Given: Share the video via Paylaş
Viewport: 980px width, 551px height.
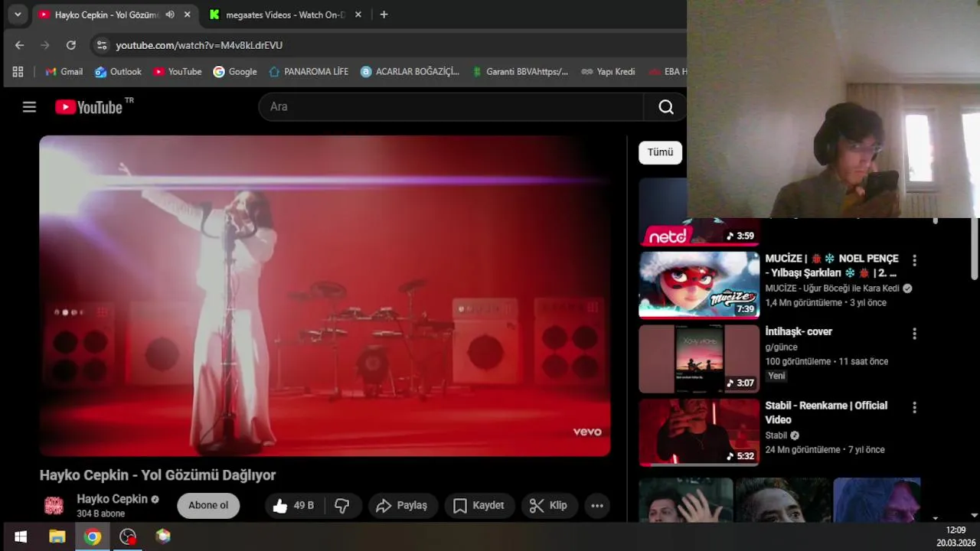Looking at the screenshot, I should click(x=403, y=505).
